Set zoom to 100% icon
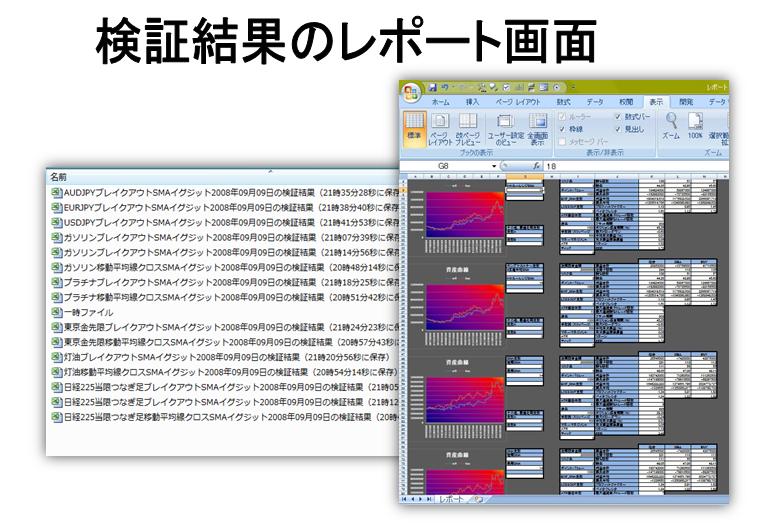The height and width of the screenshot is (531, 771). pyautogui.click(x=695, y=124)
